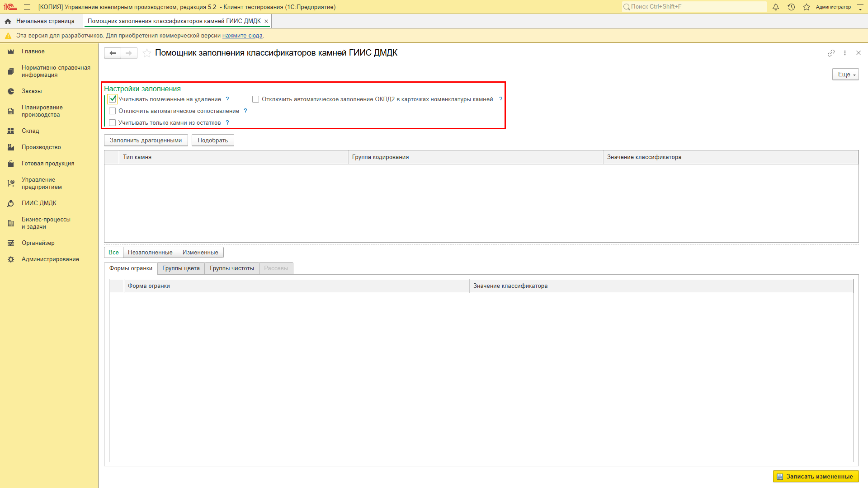
Task: Open history clock icon
Action: [x=791, y=7]
